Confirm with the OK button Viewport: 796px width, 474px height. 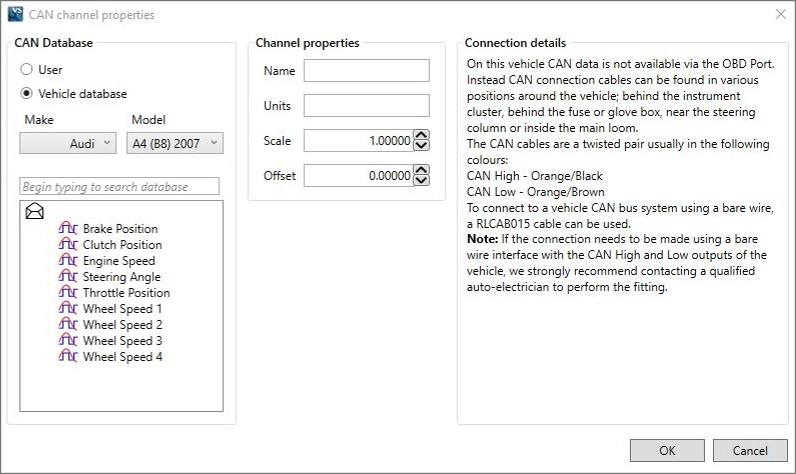pyautogui.click(x=667, y=451)
